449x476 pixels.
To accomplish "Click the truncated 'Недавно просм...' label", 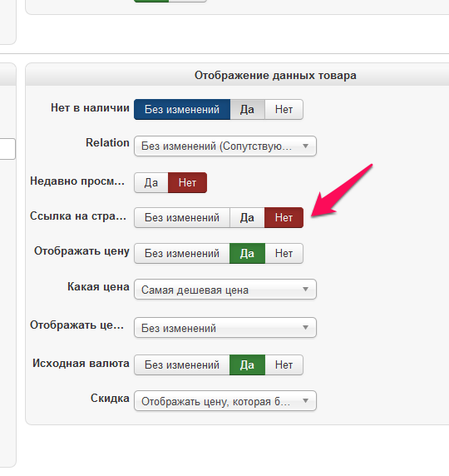I will pyautogui.click(x=77, y=181).
